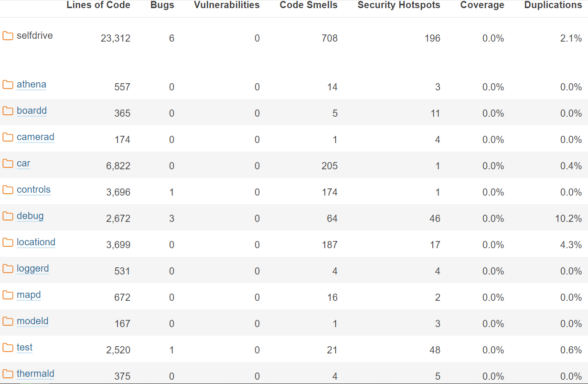Click the Bugs column header

point(162,5)
